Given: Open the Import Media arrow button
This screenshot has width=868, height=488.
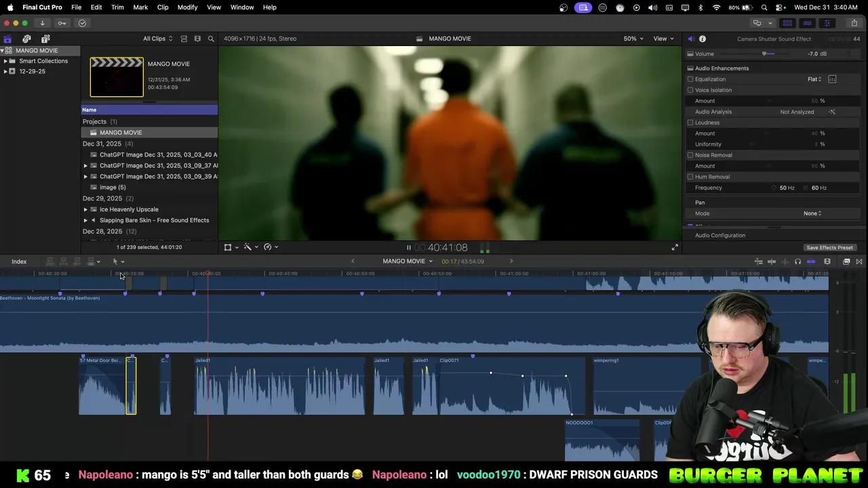Looking at the screenshot, I should pos(42,23).
